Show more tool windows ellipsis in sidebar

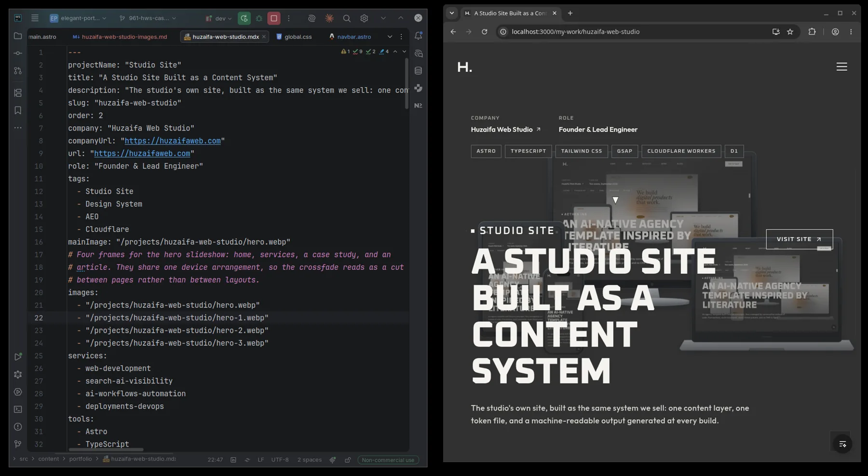coord(18,128)
